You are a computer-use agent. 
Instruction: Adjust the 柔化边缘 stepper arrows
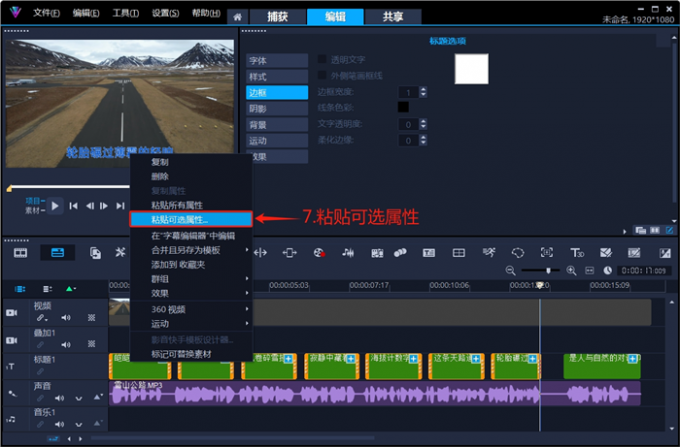423,140
